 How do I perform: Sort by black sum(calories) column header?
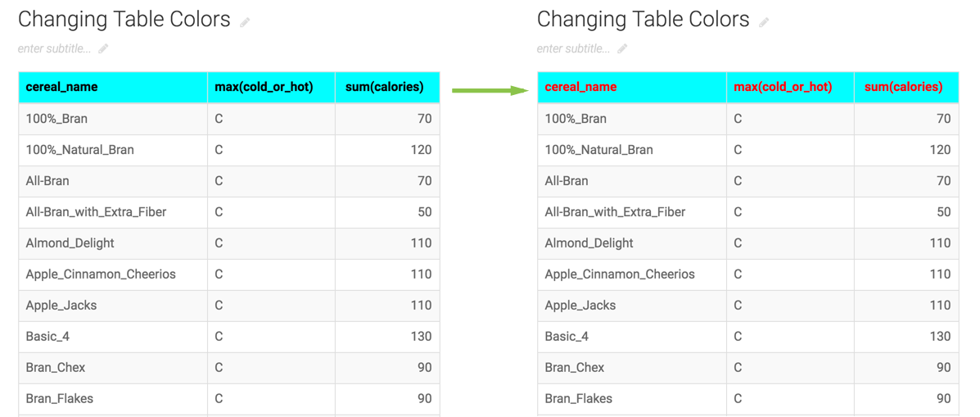[384, 87]
